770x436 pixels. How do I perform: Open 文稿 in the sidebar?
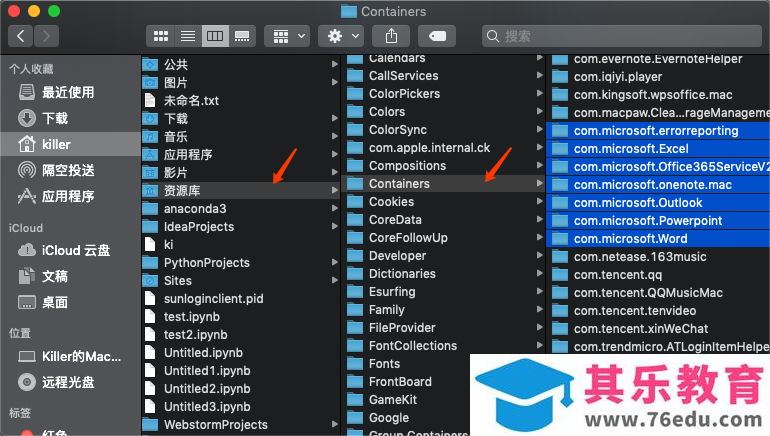click(x=71, y=276)
